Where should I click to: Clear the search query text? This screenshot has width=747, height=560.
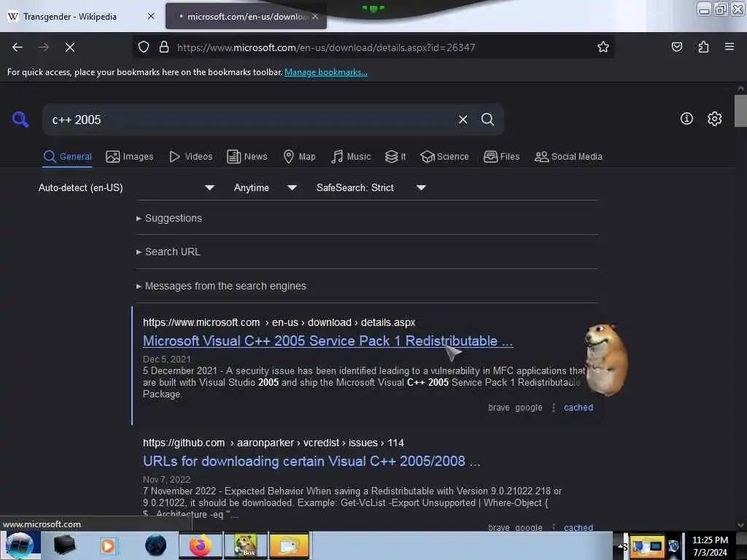point(462,120)
